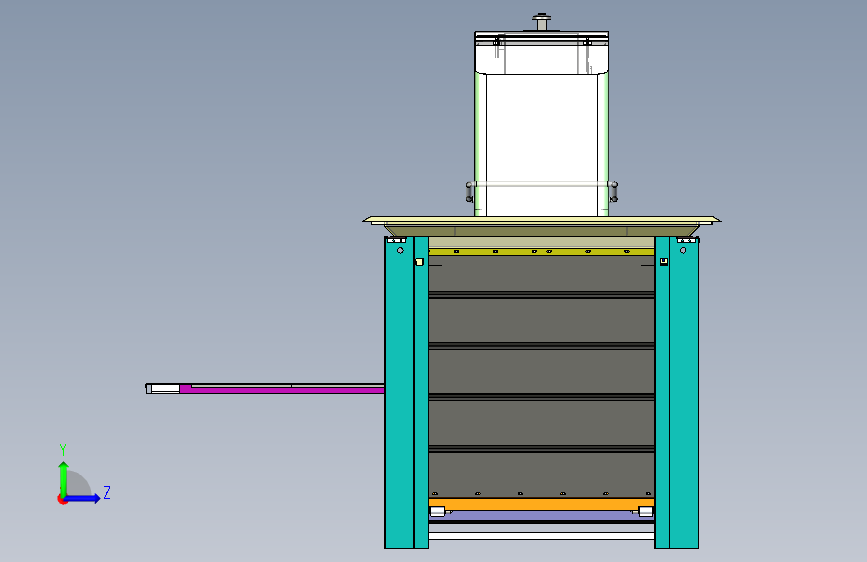
Task: Select the knob on top of the tank
Action: click(x=541, y=22)
